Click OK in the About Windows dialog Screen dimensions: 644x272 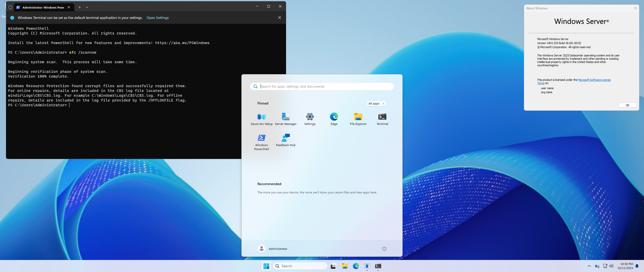pyautogui.click(x=627, y=105)
